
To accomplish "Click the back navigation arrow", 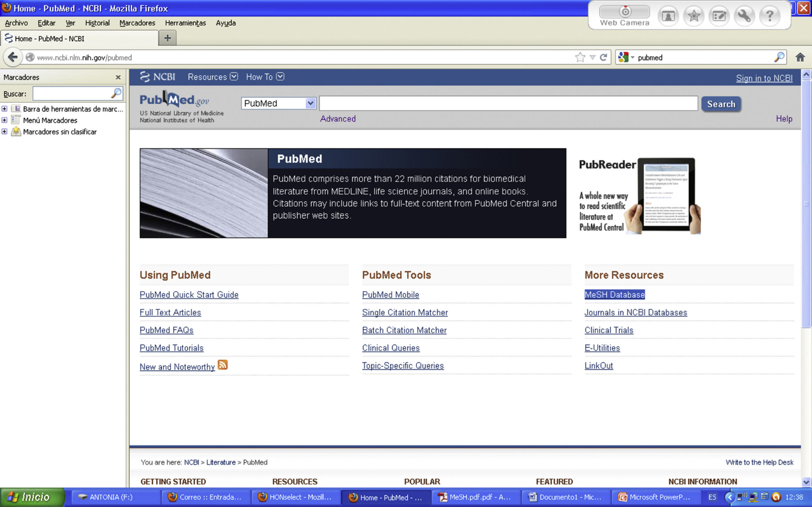I will tap(13, 57).
